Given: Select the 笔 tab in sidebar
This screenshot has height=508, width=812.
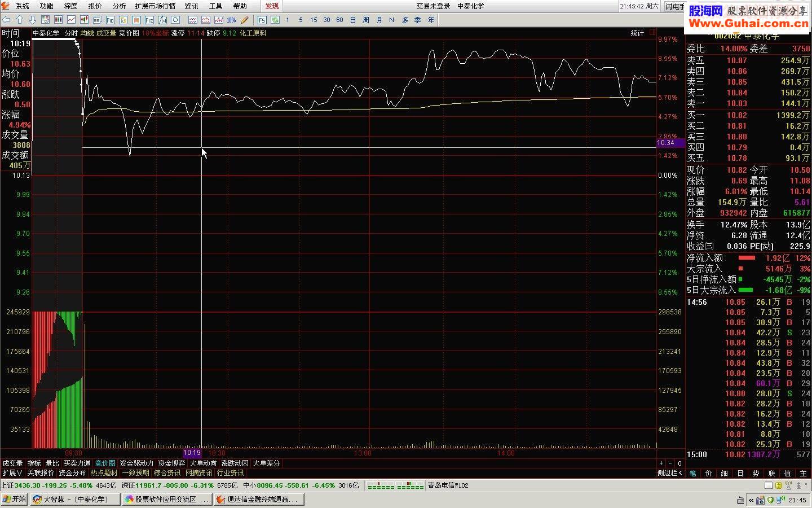Looking at the screenshot, I should tap(693, 473).
